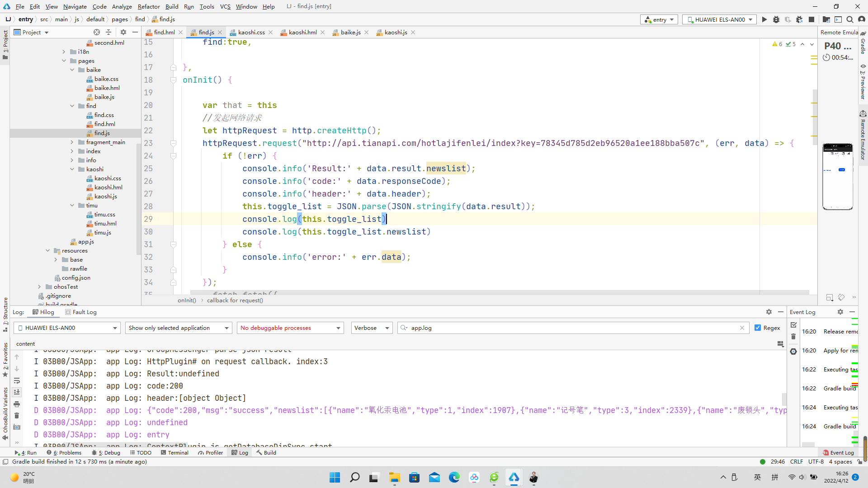868x488 pixels.
Task: Open No debuggable processes dropdown
Action: pyautogui.click(x=290, y=328)
